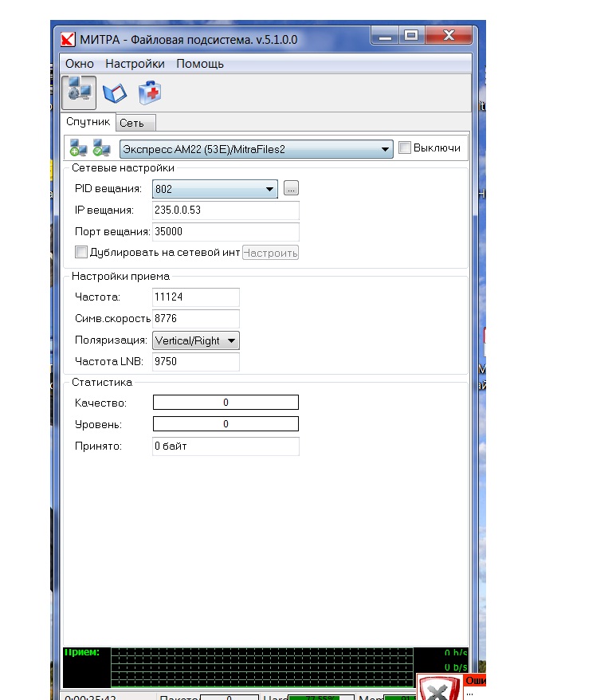Viewport: 612px width, 700px height.
Task: Click the Статистика group label
Action: (102, 382)
